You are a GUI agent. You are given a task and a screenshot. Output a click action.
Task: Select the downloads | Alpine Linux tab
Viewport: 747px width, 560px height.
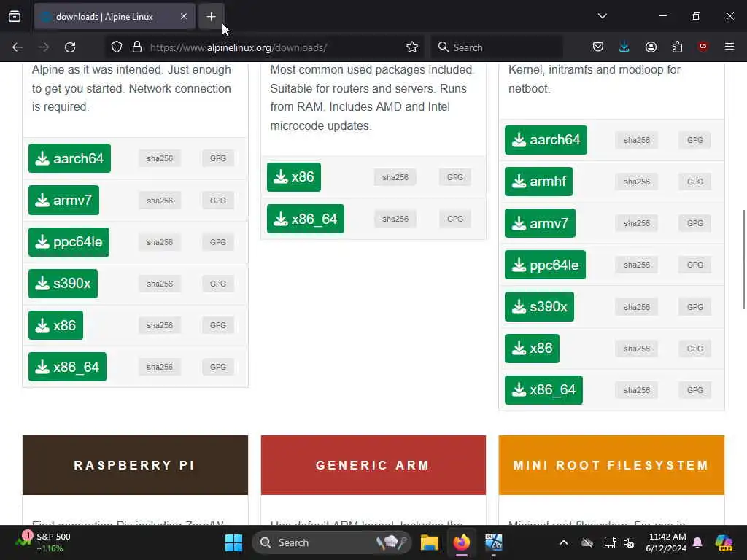[x=115, y=17]
